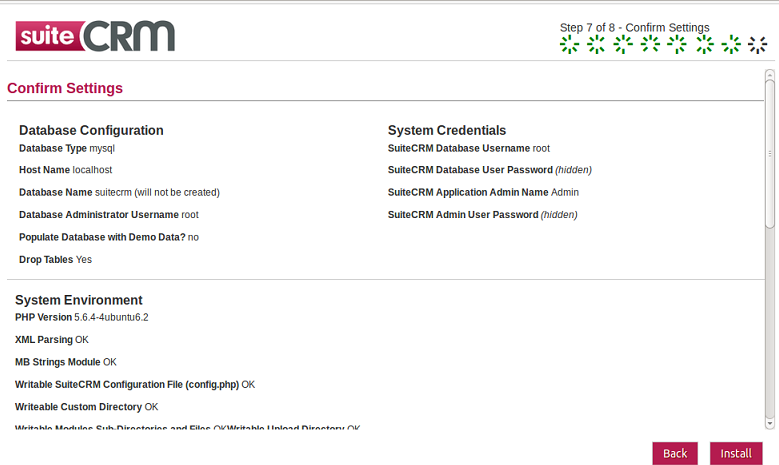Screen dimensions: 779x465
Task: Click the scrollbar up arrow
Action: click(x=770, y=75)
